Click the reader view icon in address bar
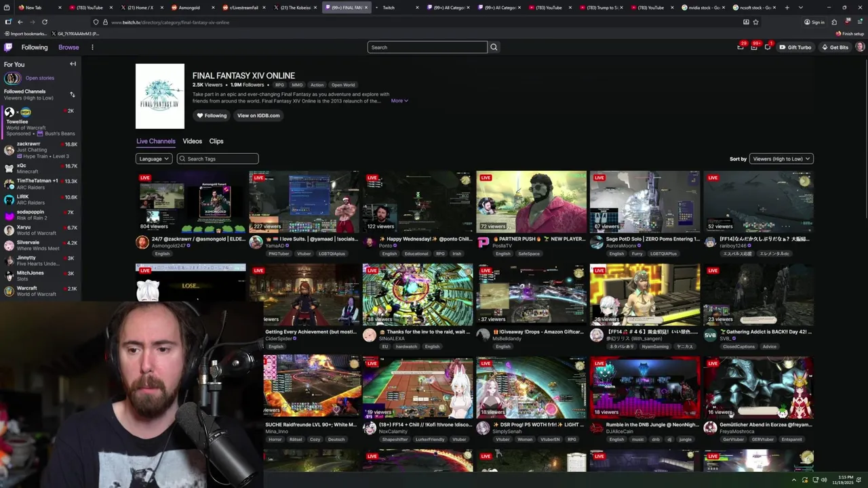The image size is (868, 488). tap(746, 22)
